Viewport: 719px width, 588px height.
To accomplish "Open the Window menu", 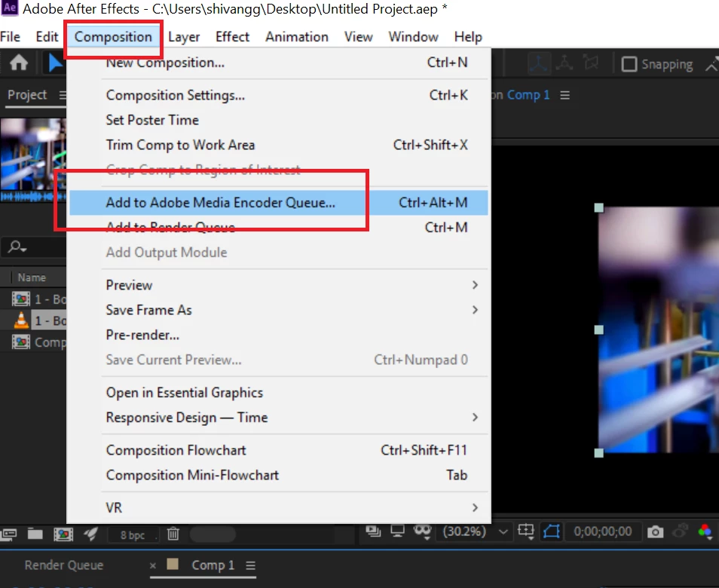I will (x=413, y=37).
